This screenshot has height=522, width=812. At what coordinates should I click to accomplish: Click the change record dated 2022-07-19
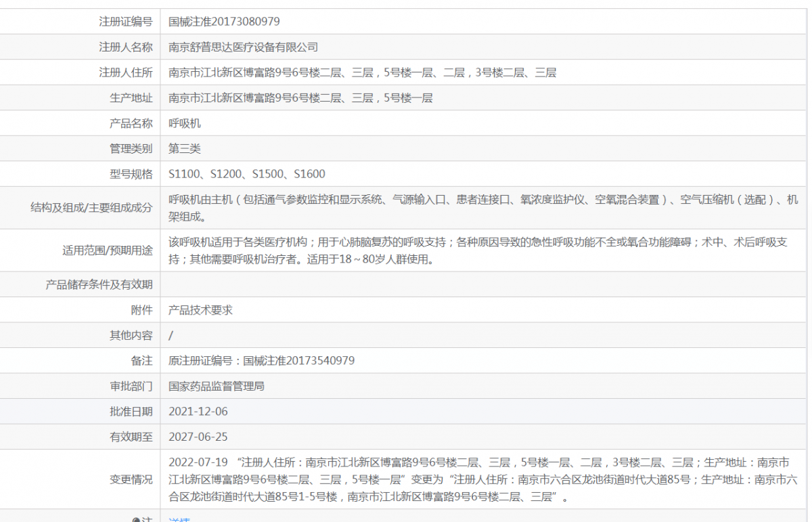pyautogui.click(x=483, y=479)
